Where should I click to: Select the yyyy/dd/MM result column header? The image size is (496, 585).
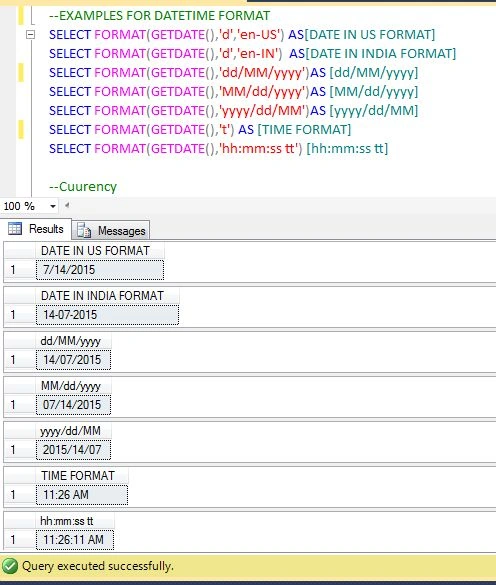[x=74, y=431]
